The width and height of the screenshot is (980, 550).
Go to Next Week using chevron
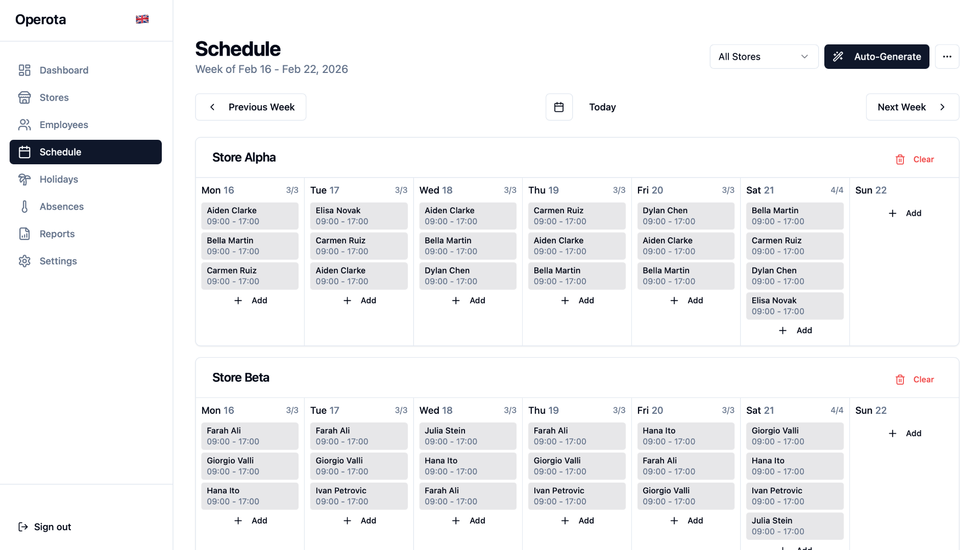942,107
